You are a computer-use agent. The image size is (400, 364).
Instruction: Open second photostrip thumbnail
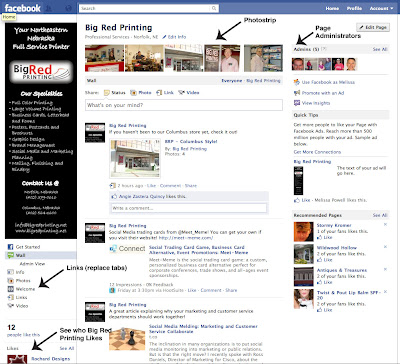tap(144, 58)
